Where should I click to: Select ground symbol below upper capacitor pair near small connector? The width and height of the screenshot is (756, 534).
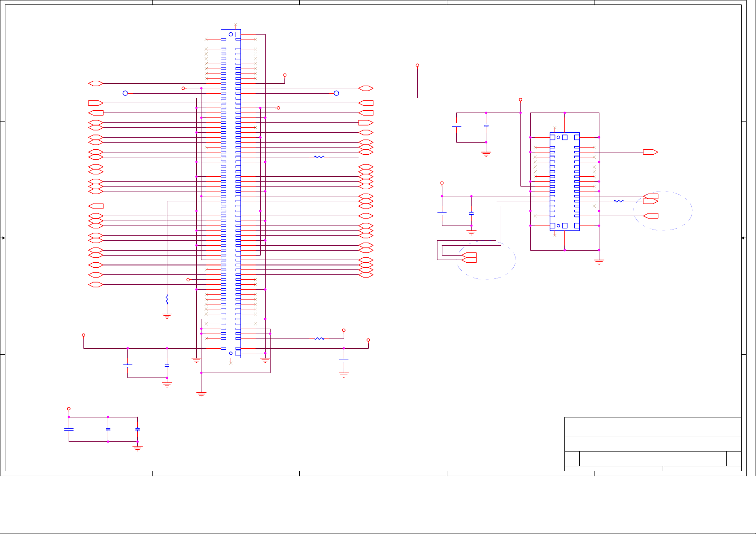point(486,154)
